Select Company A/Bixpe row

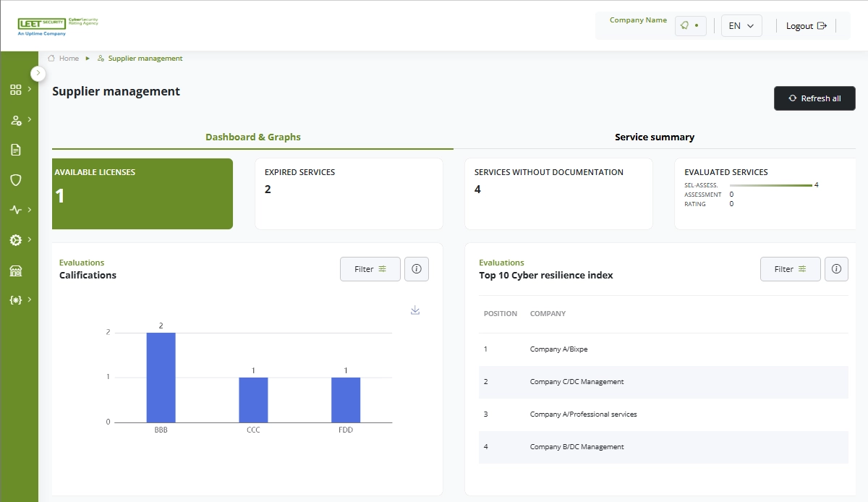tap(663, 349)
